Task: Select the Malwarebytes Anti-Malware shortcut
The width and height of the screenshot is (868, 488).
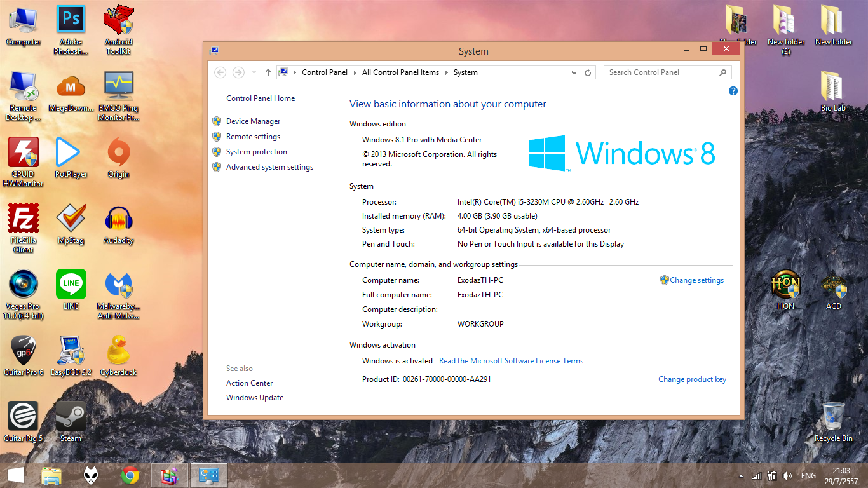Action: (x=119, y=294)
